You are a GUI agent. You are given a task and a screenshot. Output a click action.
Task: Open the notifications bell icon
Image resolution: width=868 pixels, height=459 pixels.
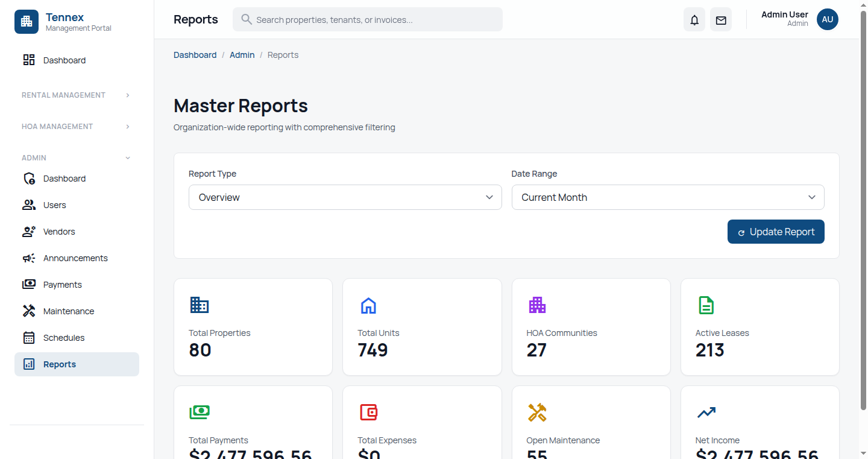pos(694,19)
